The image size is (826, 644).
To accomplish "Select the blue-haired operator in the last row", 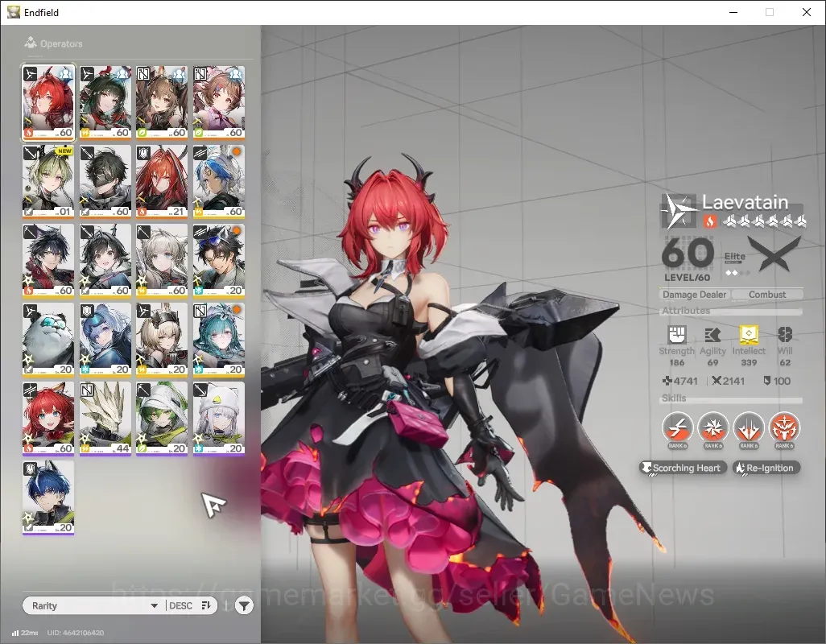I will tap(48, 497).
